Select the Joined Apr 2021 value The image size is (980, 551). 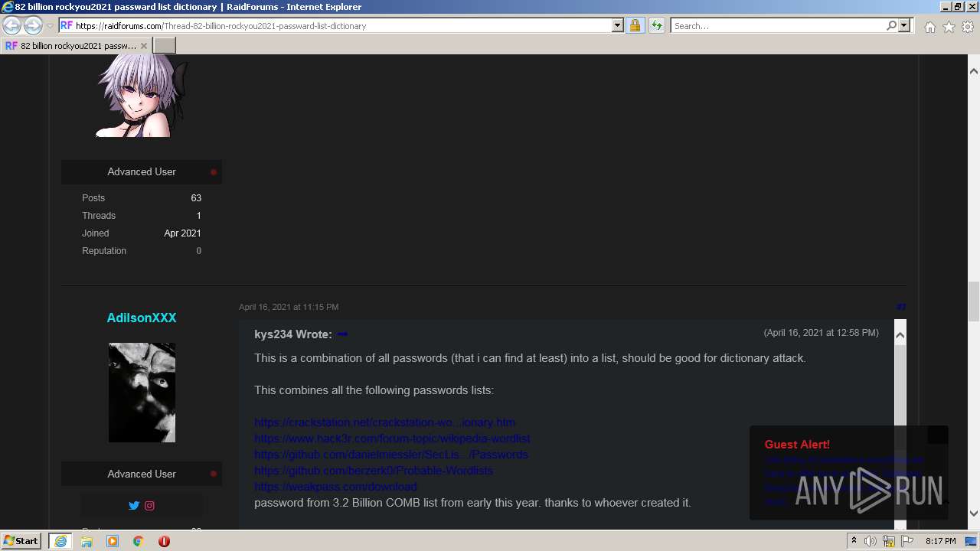coord(182,233)
